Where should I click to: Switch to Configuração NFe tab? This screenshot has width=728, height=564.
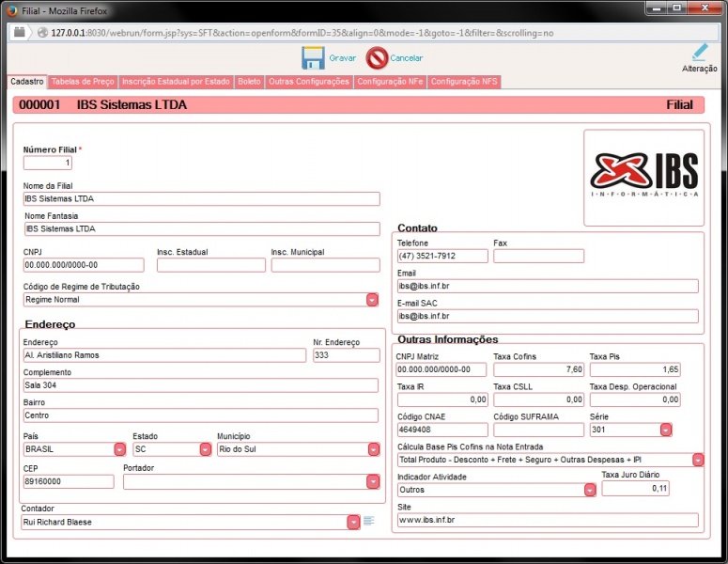pyautogui.click(x=390, y=81)
